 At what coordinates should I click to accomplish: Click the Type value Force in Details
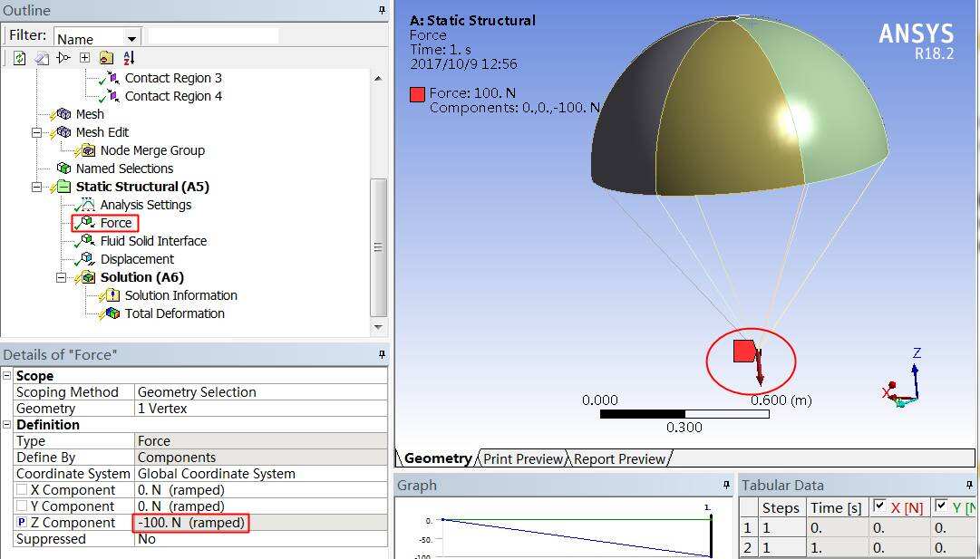pyautogui.click(x=261, y=441)
